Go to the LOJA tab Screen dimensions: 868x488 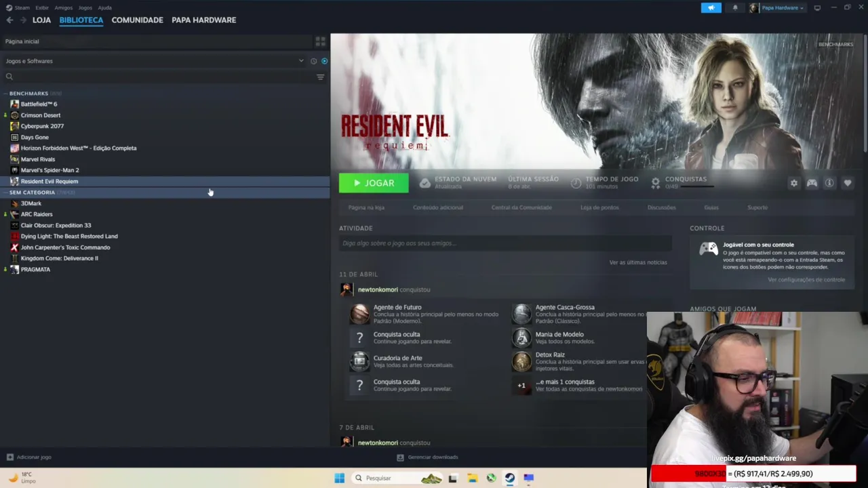point(41,20)
